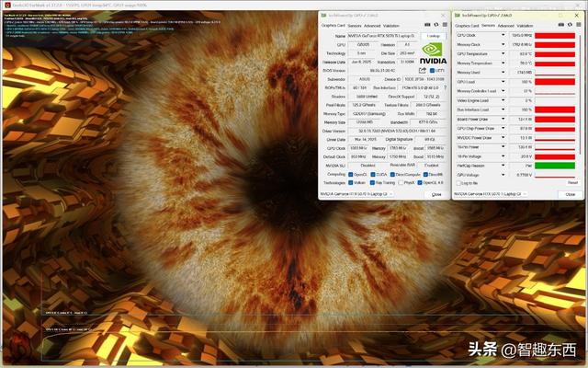Toggle the DirectML checkbox
588x368 pixels.
pos(425,175)
